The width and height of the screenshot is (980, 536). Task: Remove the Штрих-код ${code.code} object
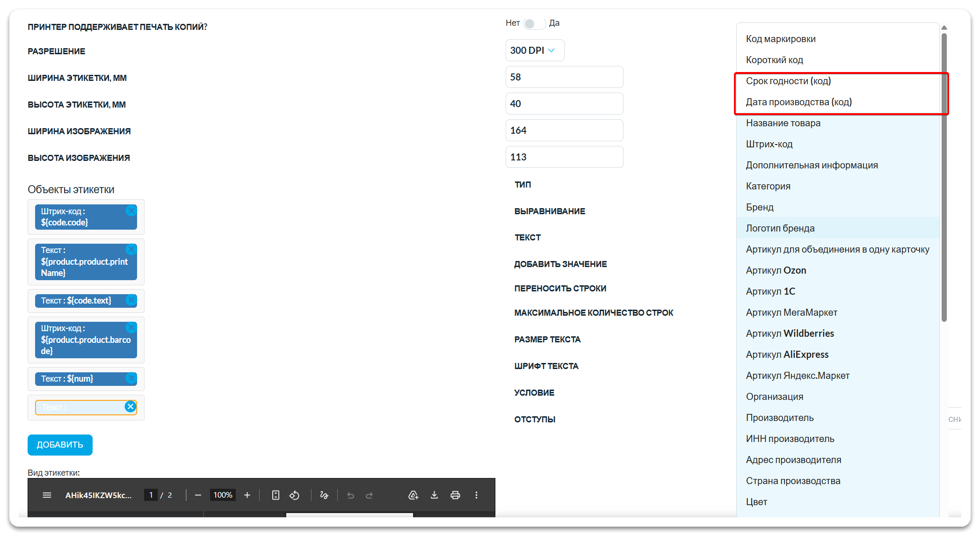(131, 210)
